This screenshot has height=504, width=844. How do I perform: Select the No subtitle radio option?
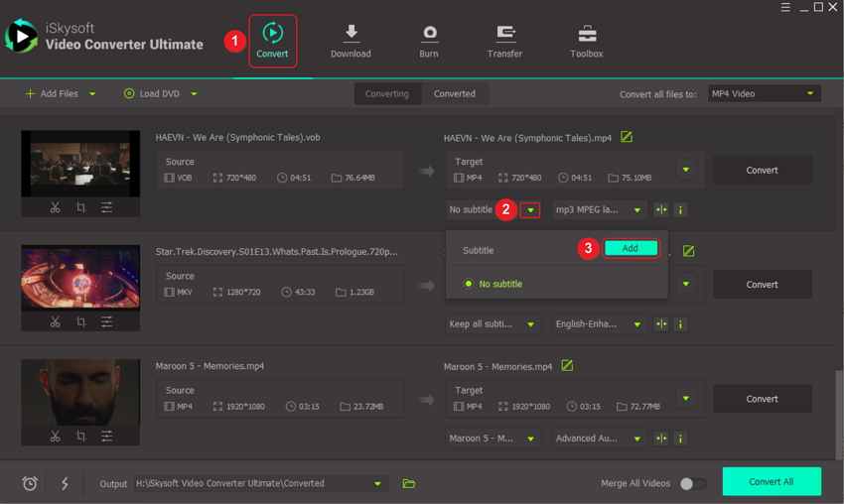point(469,284)
